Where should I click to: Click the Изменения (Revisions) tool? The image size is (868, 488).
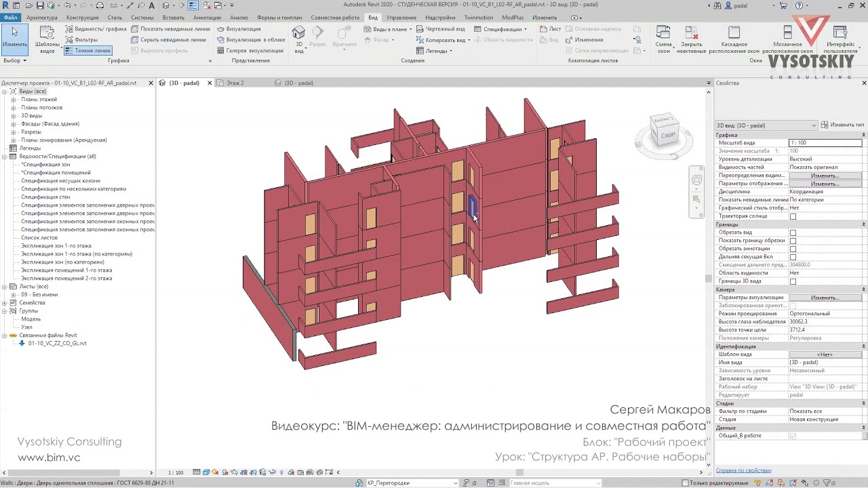click(583, 40)
